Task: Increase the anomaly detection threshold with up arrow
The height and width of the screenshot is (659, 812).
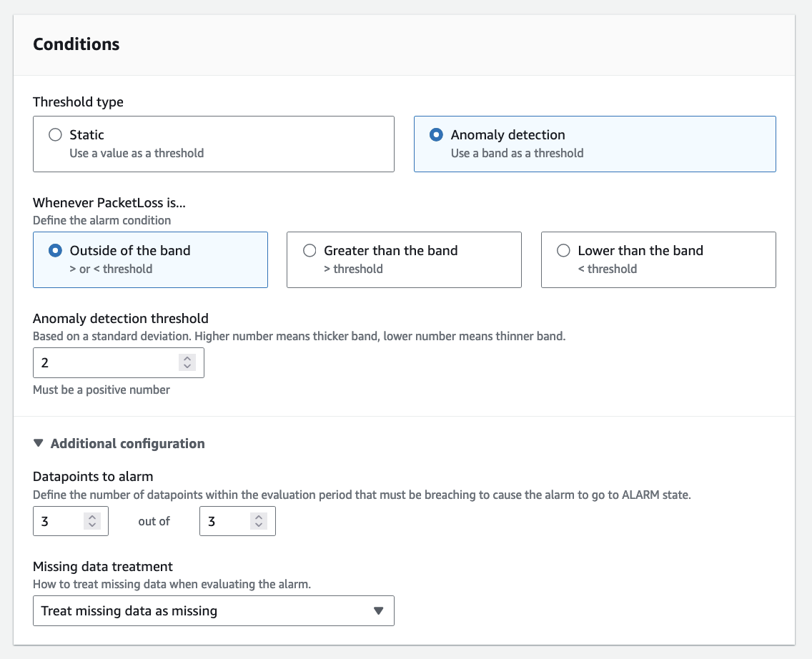Action: [187, 359]
